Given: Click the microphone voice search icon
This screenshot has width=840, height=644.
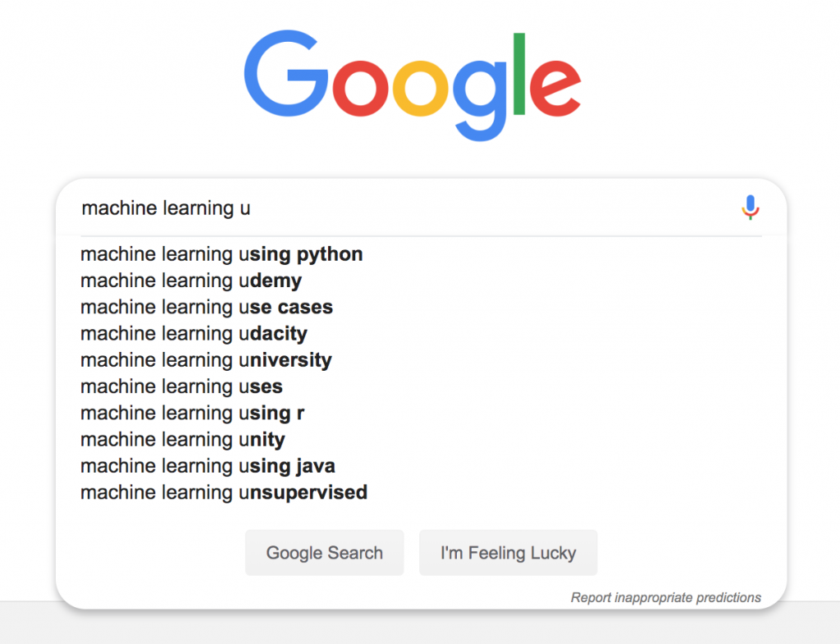Looking at the screenshot, I should [x=750, y=208].
